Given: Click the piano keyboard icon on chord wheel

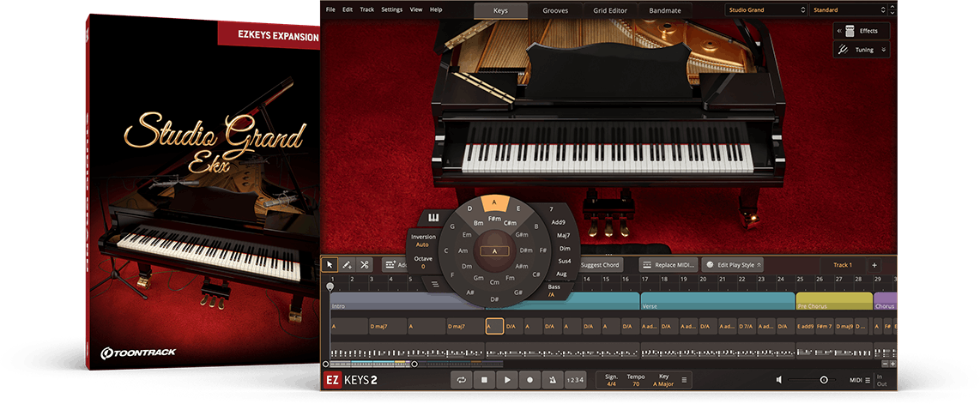Looking at the screenshot, I should [433, 219].
